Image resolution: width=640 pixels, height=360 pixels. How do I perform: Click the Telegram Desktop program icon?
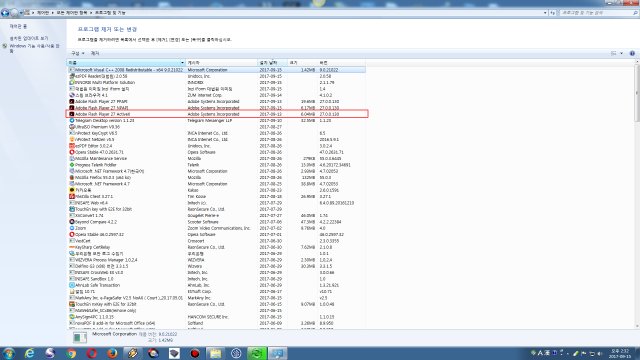(71, 120)
